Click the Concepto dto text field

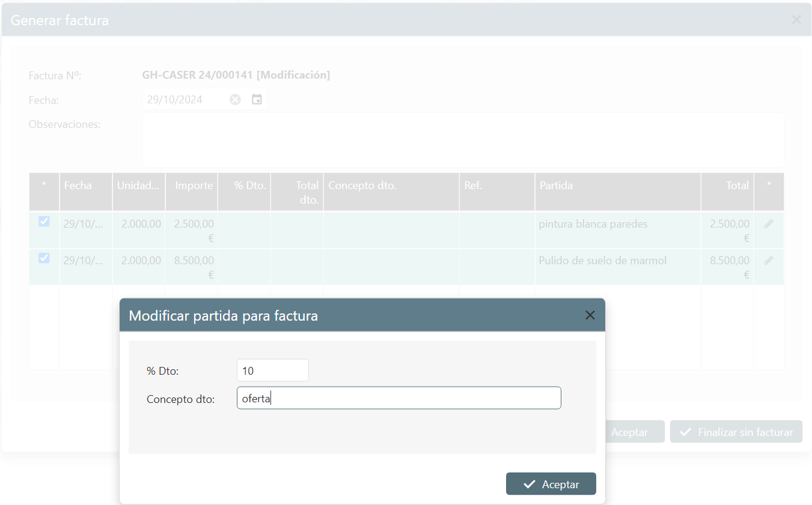pos(398,398)
